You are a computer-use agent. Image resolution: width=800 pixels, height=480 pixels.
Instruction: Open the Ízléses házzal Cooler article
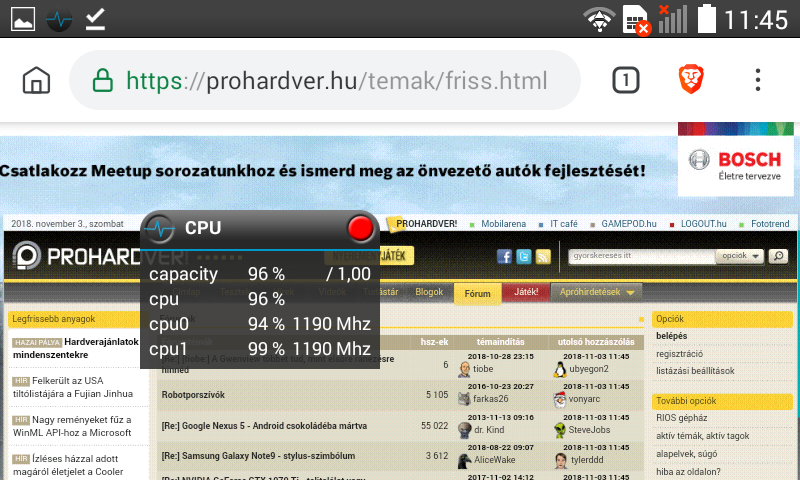pos(68,465)
